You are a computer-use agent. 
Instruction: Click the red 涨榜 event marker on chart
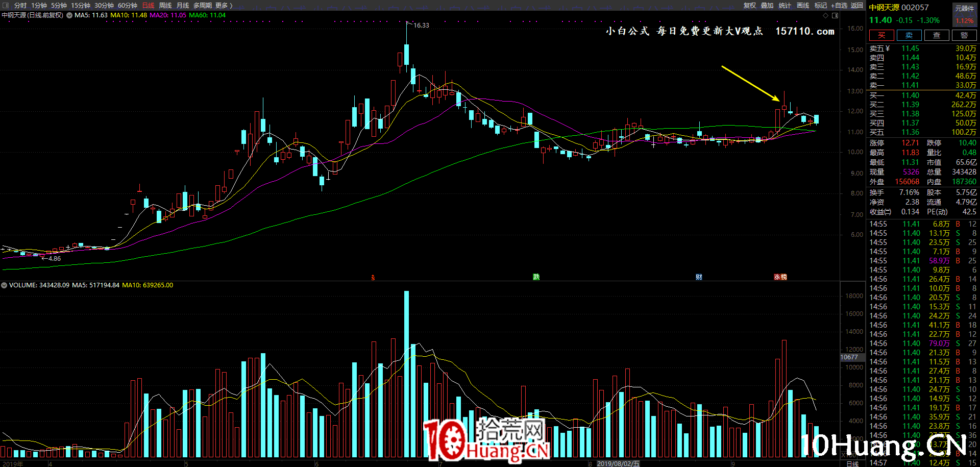pos(780,277)
